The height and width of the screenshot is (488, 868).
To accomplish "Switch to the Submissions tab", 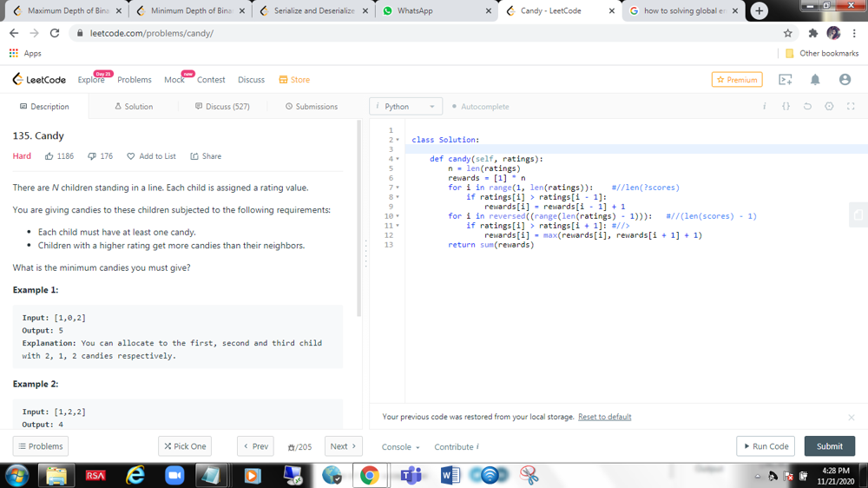I will tap(311, 107).
